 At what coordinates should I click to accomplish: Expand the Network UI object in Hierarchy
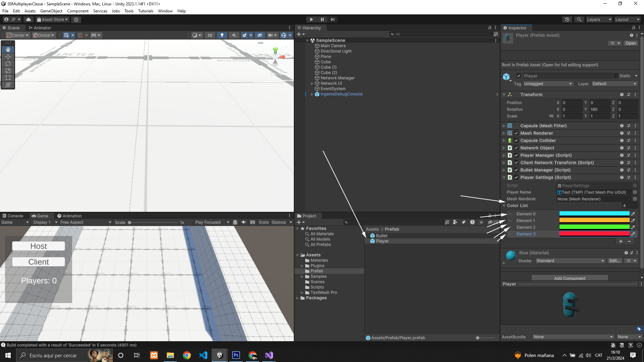(312, 83)
